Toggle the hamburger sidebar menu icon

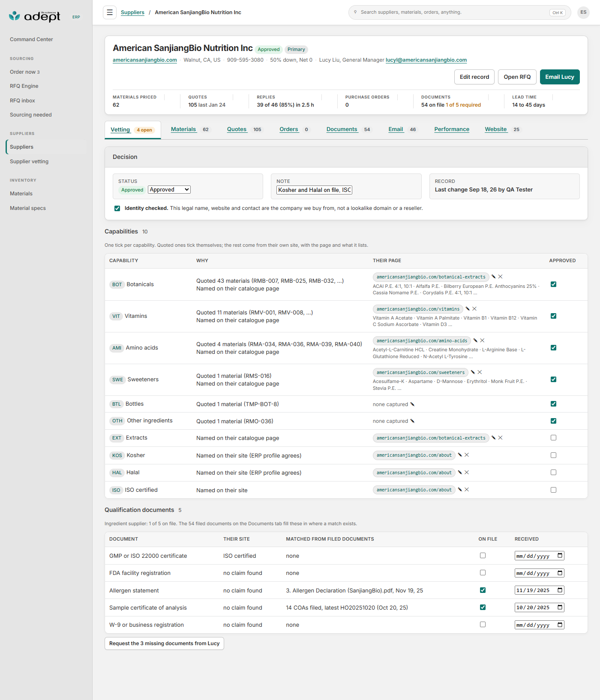pos(110,12)
